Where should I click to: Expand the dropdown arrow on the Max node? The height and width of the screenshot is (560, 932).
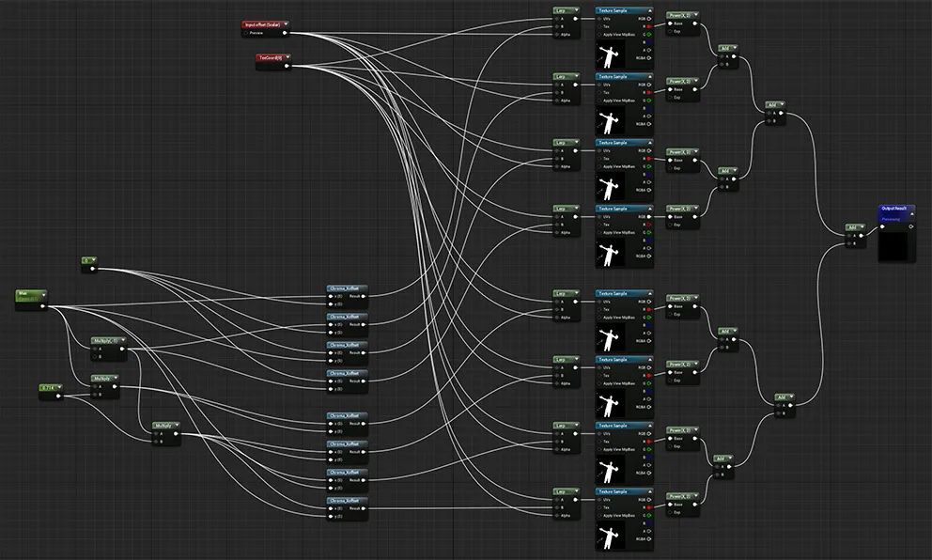tap(43, 295)
